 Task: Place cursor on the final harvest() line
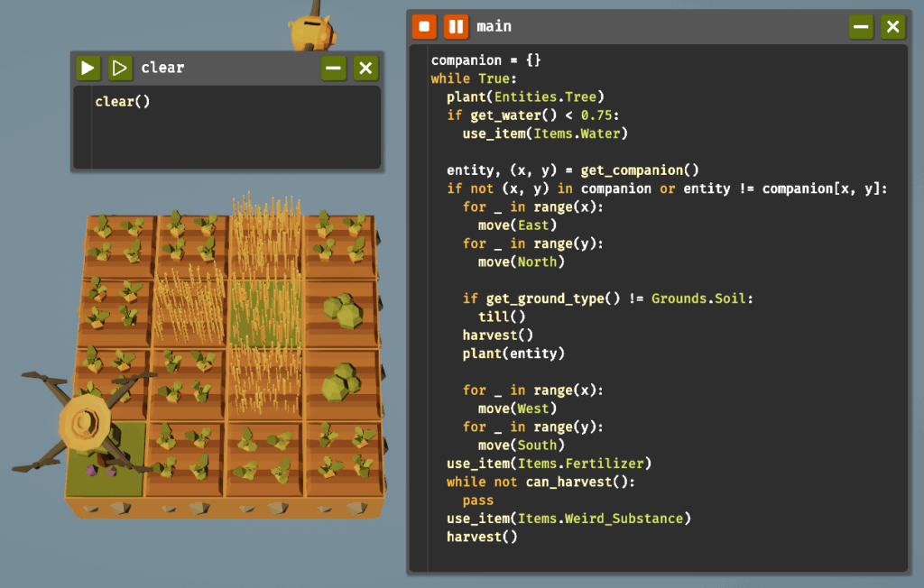pos(482,537)
